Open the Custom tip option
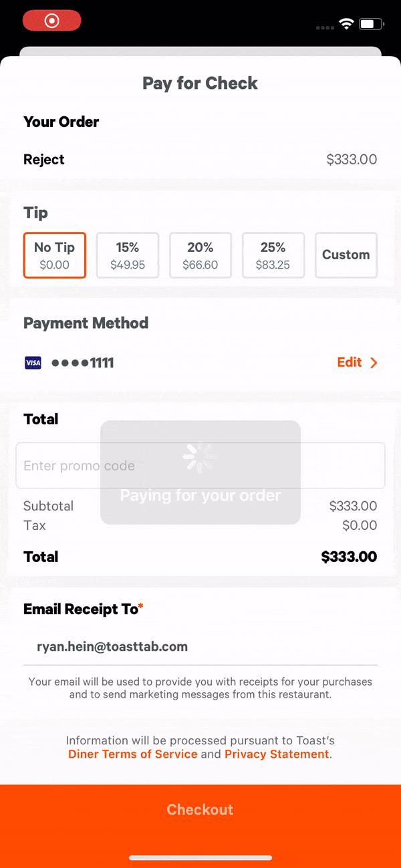 click(346, 255)
